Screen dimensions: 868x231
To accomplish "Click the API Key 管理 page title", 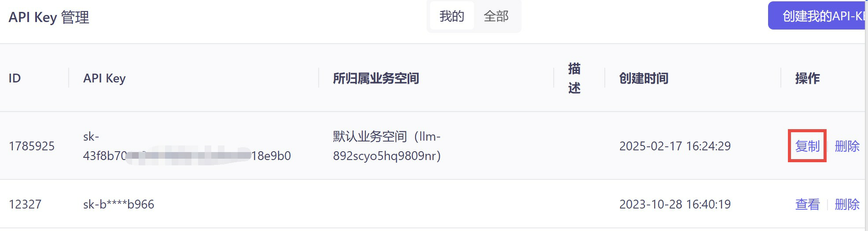I will 49,17.
